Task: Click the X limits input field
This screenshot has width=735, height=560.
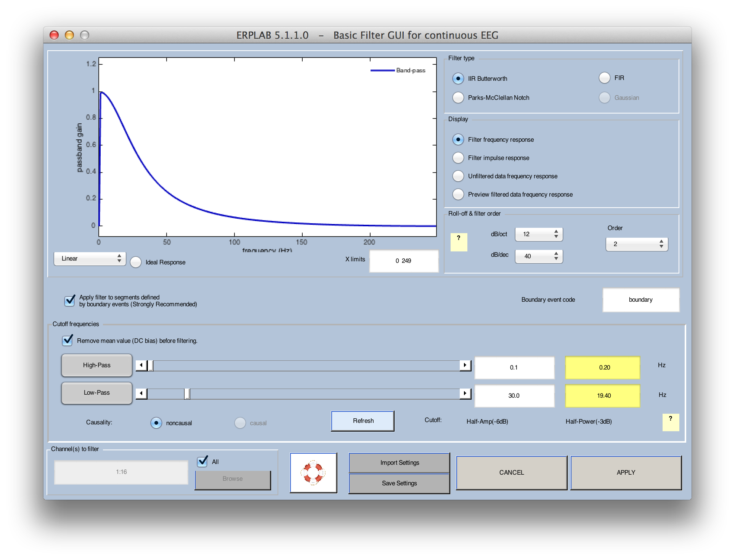Action: point(404,261)
